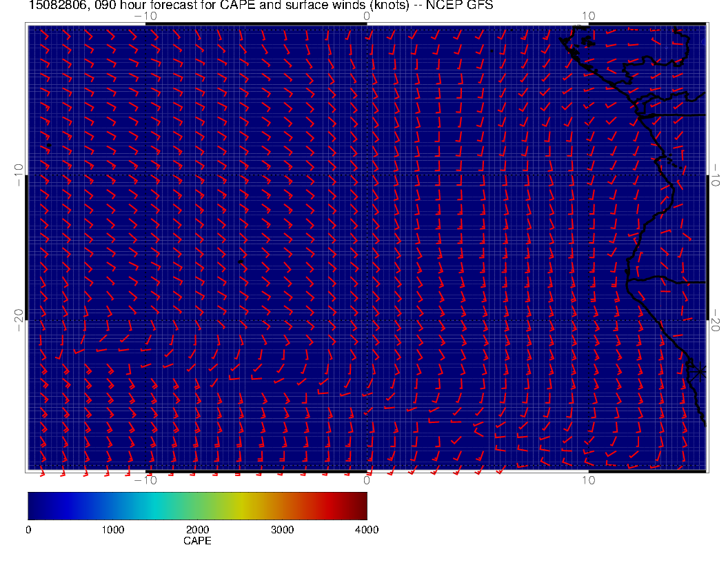Click the colorbar tick label "2000"
This screenshot has width=728, height=563.
[x=197, y=530]
